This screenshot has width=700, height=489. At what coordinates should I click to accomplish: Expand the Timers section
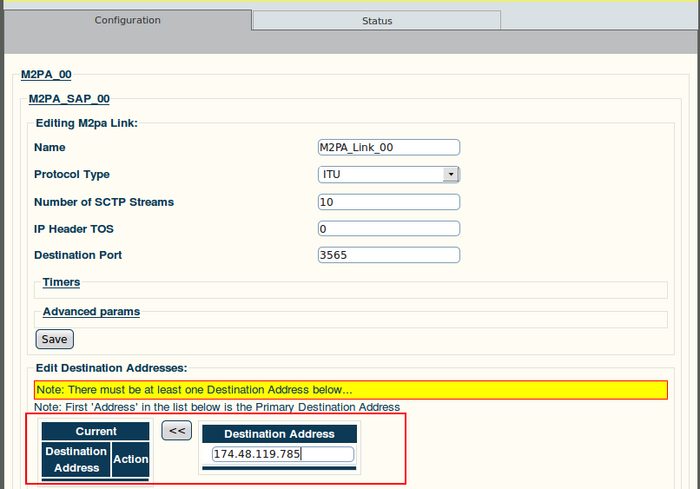(61, 282)
